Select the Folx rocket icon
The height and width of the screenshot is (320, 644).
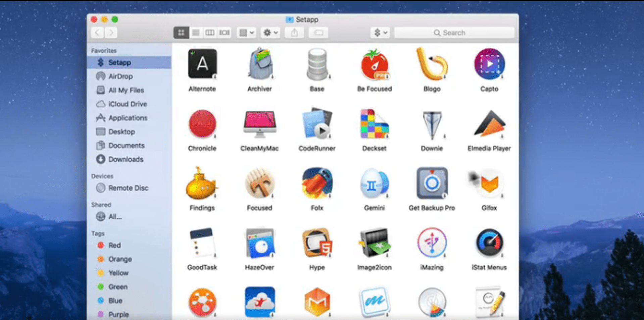coord(317,183)
